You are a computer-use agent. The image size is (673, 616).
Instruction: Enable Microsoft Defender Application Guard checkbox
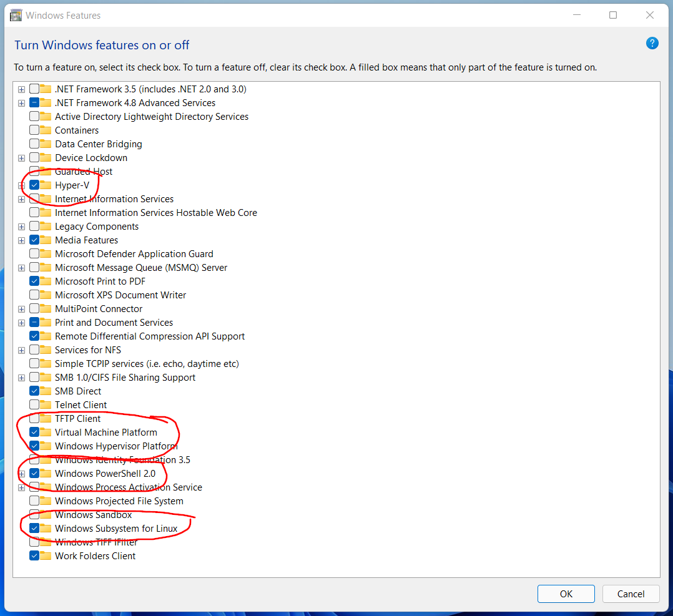(x=34, y=253)
